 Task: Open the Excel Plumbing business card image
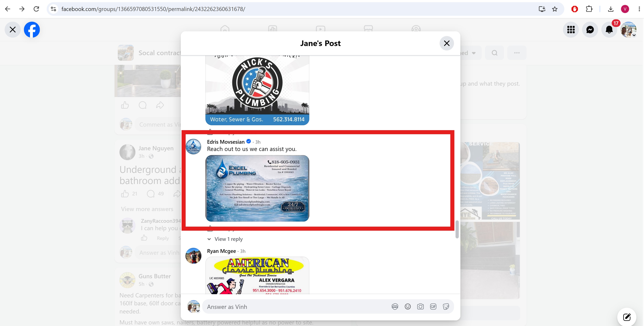[x=257, y=188]
